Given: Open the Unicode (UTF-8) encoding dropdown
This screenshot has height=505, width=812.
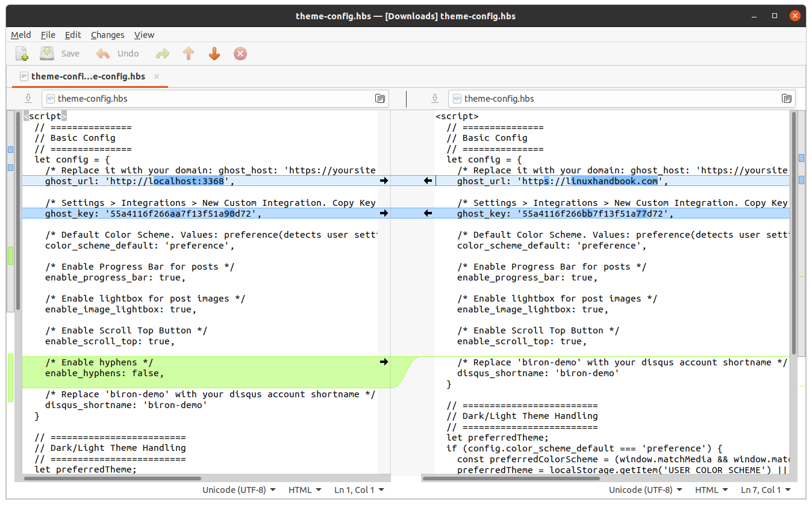Looking at the screenshot, I should (x=239, y=489).
